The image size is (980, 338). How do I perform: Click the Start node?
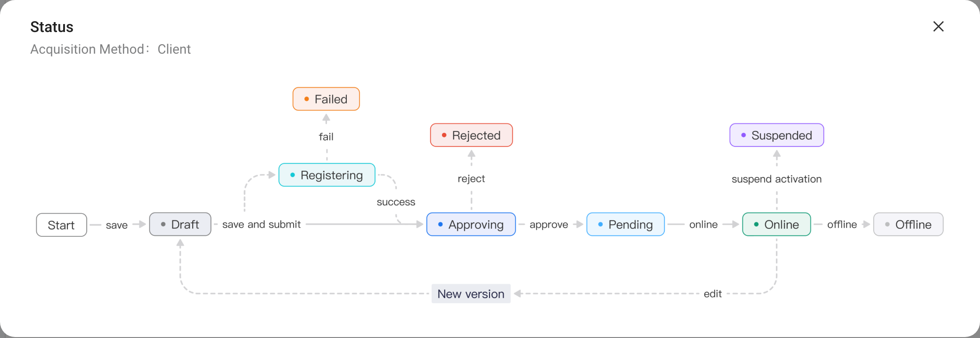point(62,225)
